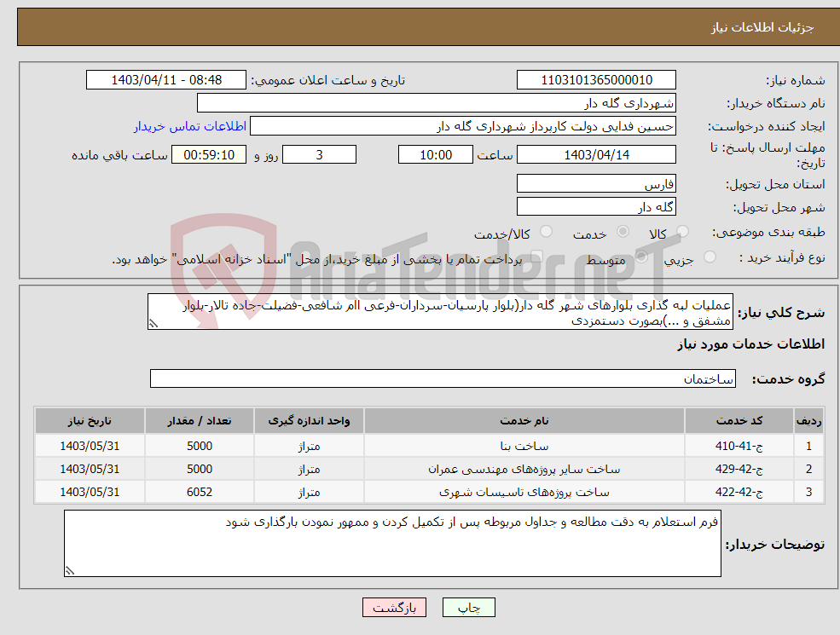Click the تعداد / مقدار column header

tap(200, 421)
